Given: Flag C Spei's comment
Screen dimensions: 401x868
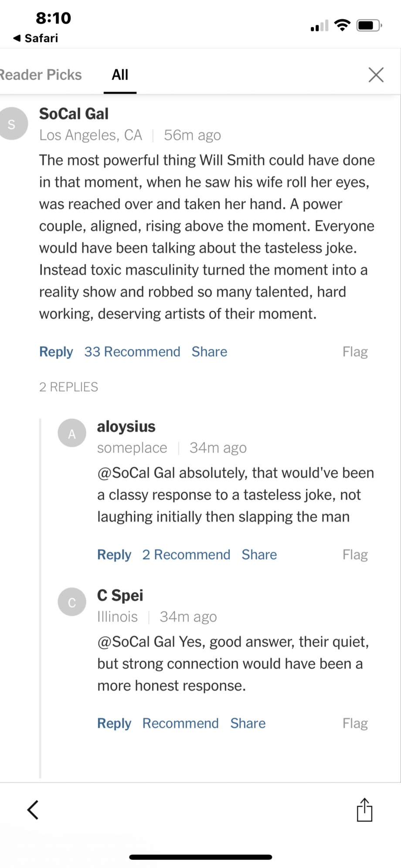Looking at the screenshot, I should coord(355,723).
